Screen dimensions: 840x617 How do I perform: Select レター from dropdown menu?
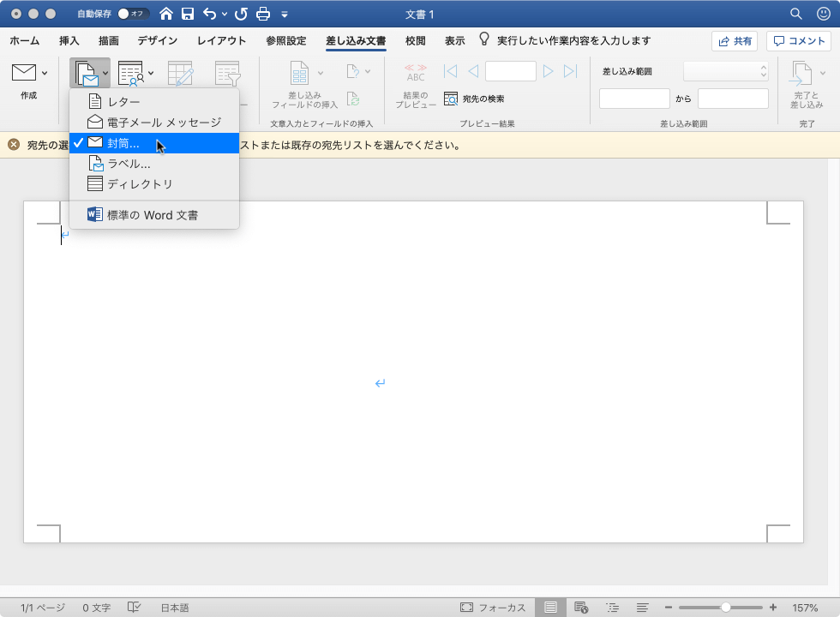click(154, 102)
